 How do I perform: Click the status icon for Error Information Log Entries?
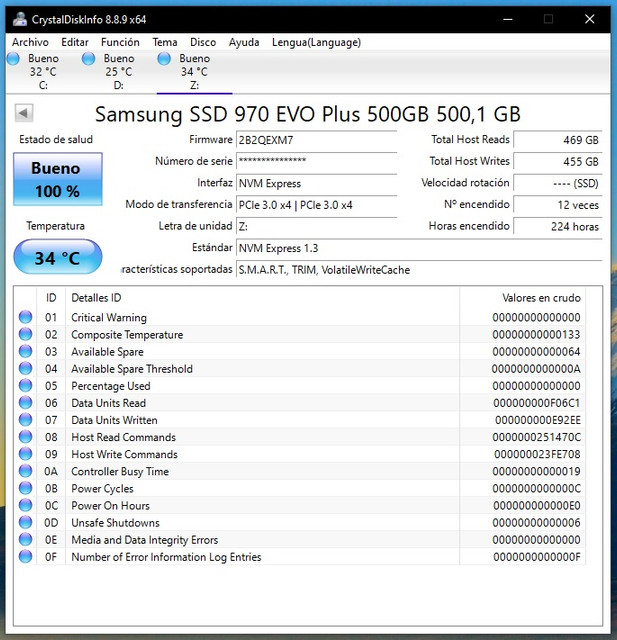tap(25, 556)
